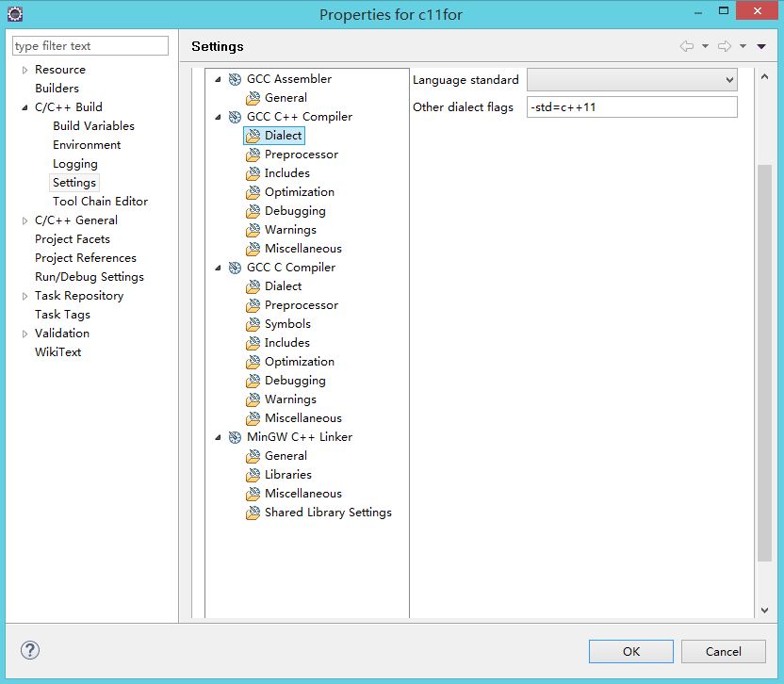The image size is (784, 684).
Task: Open Run/Debug Settings page
Action: coord(89,277)
